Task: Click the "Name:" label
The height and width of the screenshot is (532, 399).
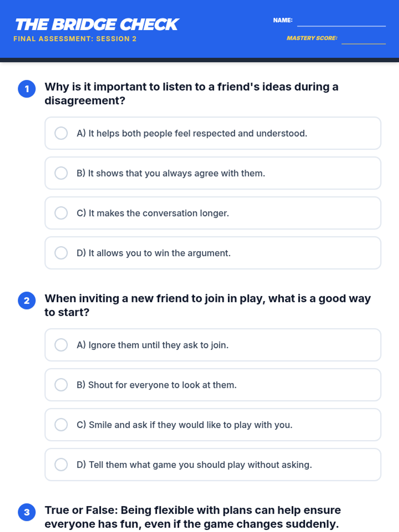Action: coord(283,20)
